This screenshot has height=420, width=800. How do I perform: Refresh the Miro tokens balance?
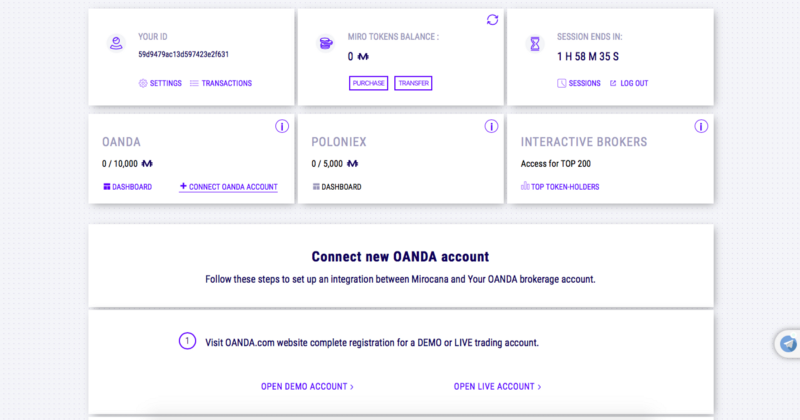(x=492, y=20)
